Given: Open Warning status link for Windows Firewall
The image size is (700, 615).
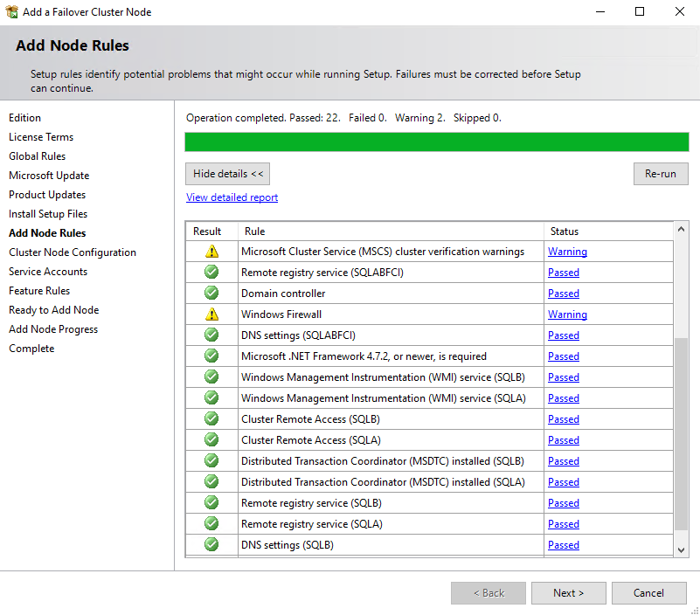Looking at the screenshot, I should point(567,314).
